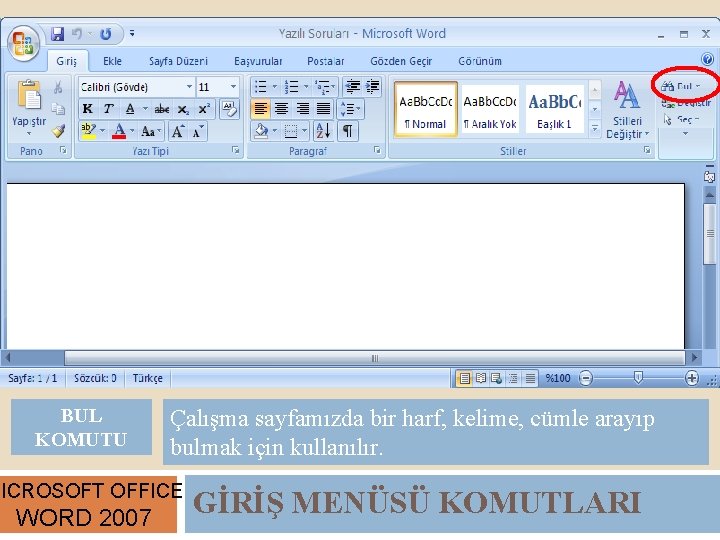720x540 pixels.
Task: Open the Paragraf dialog launcher
Action: (377, 150)
